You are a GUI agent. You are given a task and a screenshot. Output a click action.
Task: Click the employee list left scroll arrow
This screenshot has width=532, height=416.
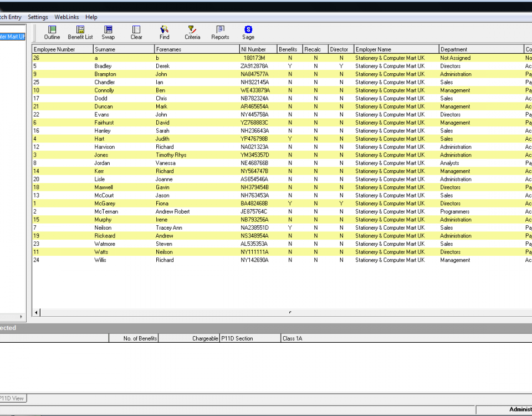pyautogui.click(x=37, y=312)
